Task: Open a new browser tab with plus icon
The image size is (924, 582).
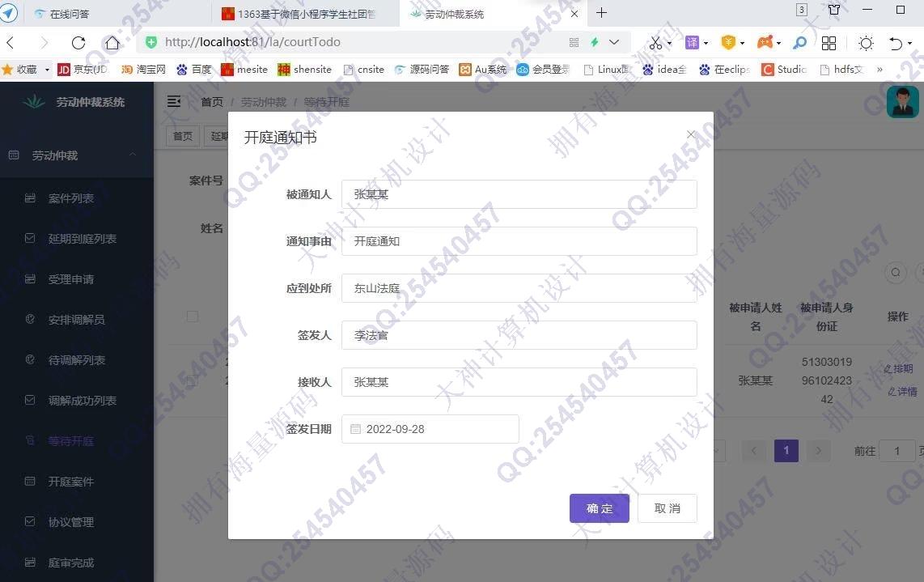Action: coord(601,12)
